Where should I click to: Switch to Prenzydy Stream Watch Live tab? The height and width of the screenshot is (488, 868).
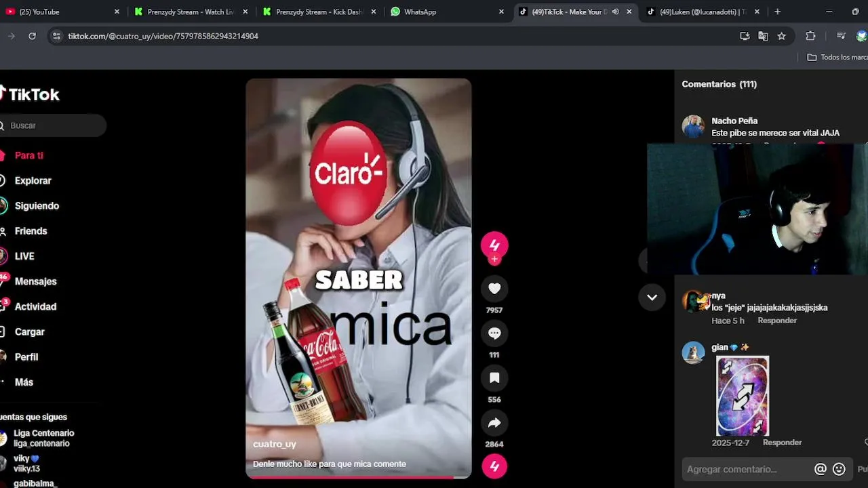(x=191, y=12)
